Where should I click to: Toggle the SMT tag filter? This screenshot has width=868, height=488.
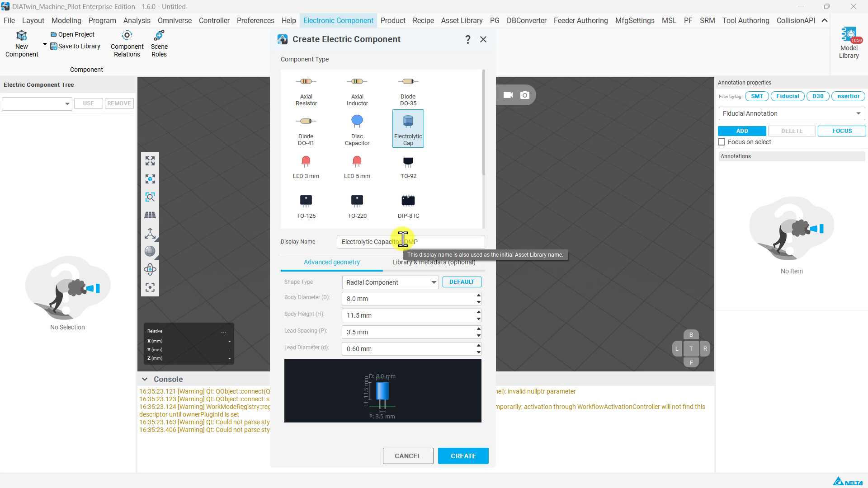[757, 96]
